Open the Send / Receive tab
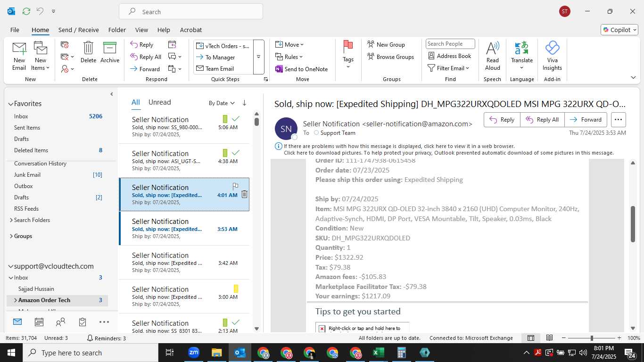 click(x=79, y=30)
